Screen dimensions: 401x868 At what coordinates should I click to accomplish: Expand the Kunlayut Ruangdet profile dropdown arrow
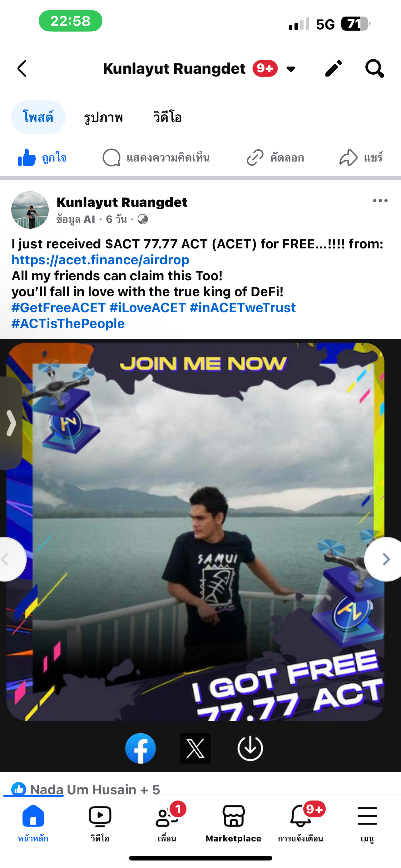pos(291,69)
